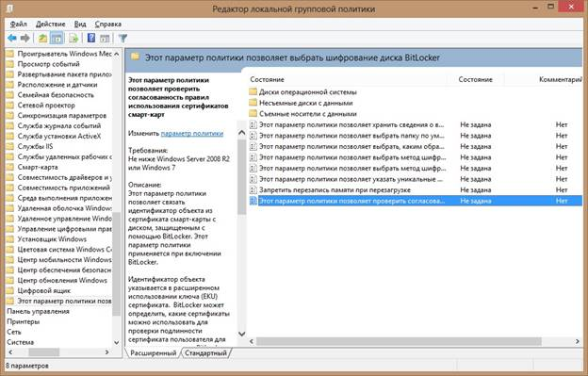Open the Вид menu

point(80,24)
